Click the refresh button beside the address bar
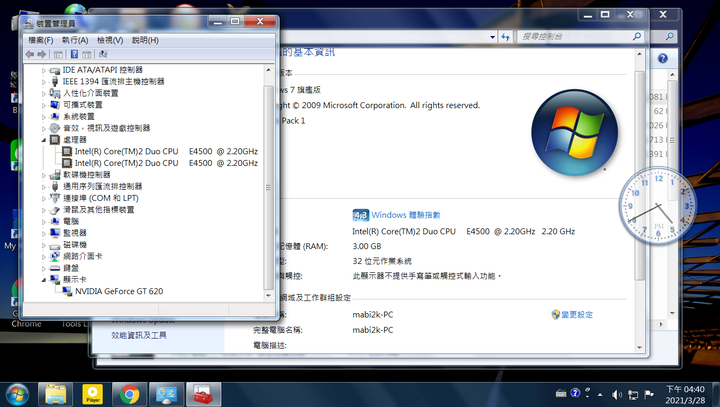Image resolution: width=720 pixels, height=407 pixels. (x=506, y=37)
